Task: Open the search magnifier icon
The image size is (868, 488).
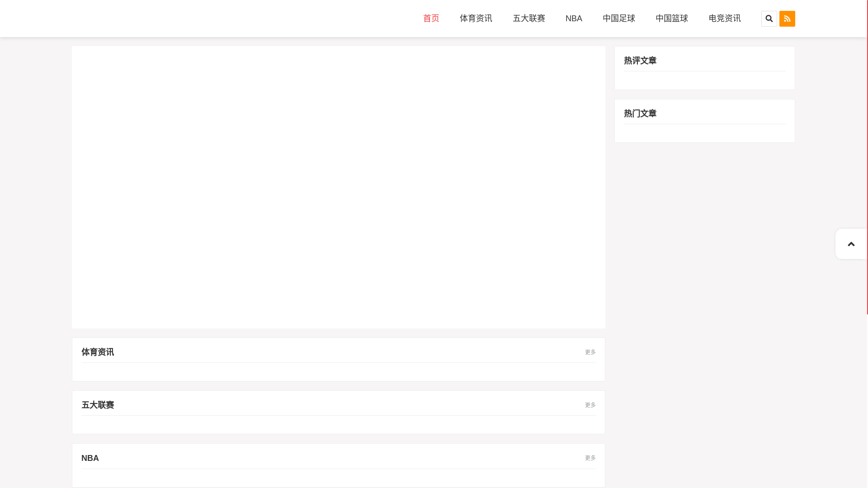Action: (769, 19)
